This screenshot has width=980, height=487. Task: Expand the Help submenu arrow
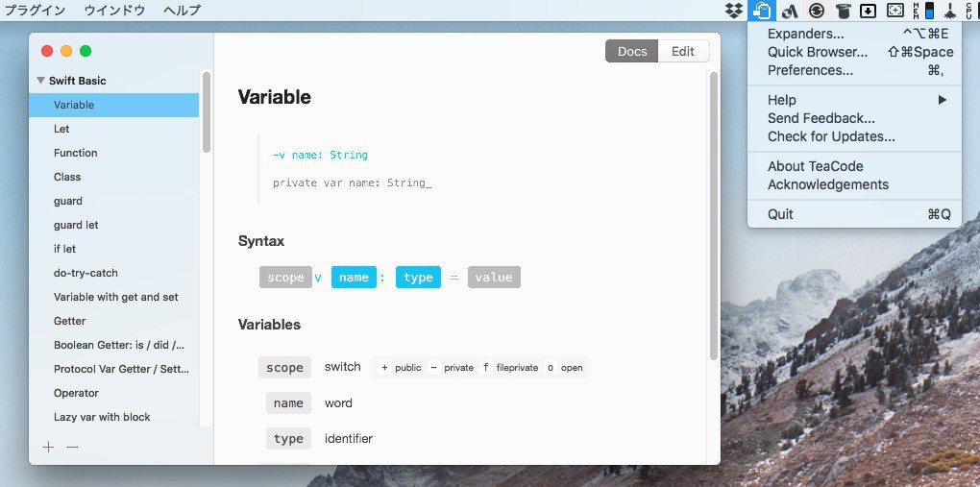click(943, 100)
